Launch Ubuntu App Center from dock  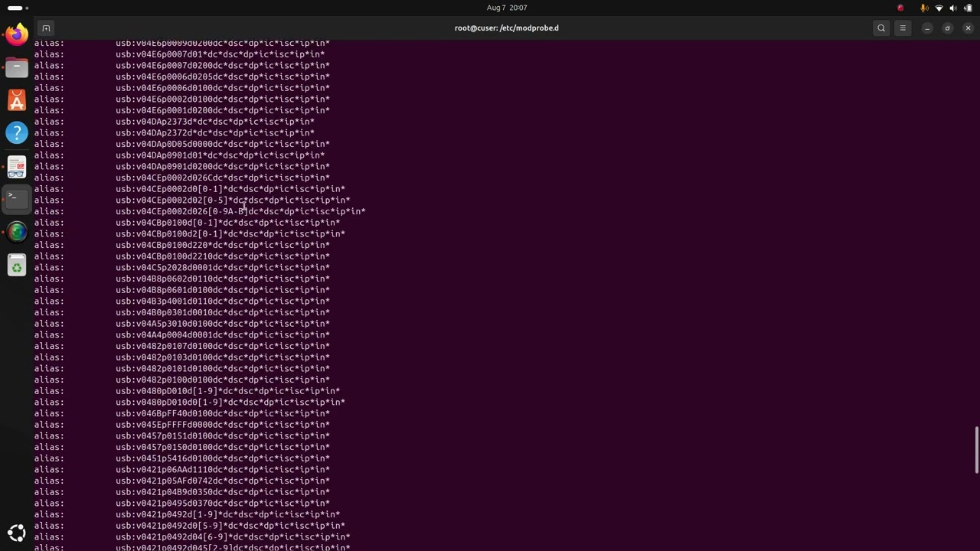[x=17, y=100]
